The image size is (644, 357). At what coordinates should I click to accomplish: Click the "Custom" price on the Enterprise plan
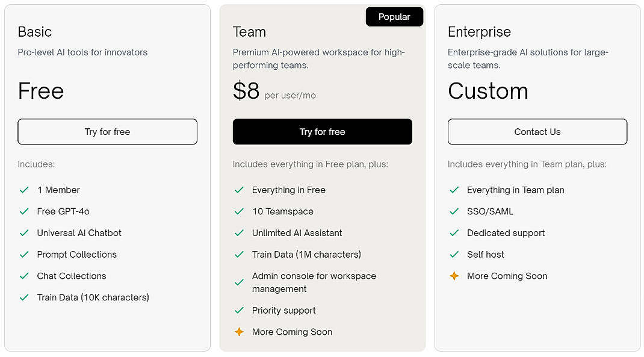tap(488, 91)
